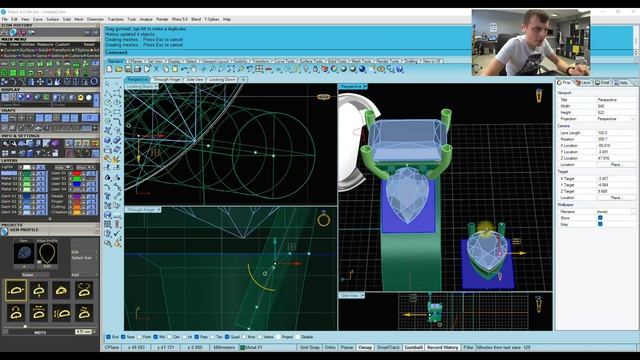640x360 pixels.
Task: Click the four-viewports layout icon
Action: [259, 69]
